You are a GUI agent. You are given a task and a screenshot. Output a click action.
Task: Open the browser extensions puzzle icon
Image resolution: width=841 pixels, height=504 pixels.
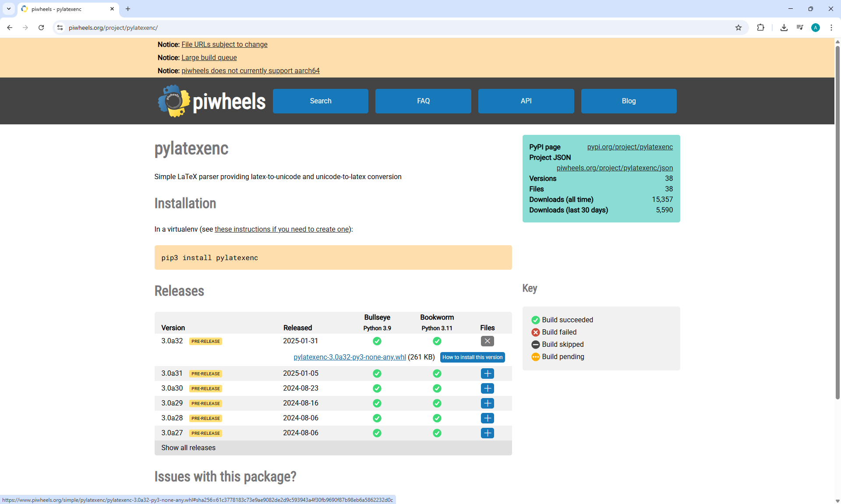click(x=760, y=28)
